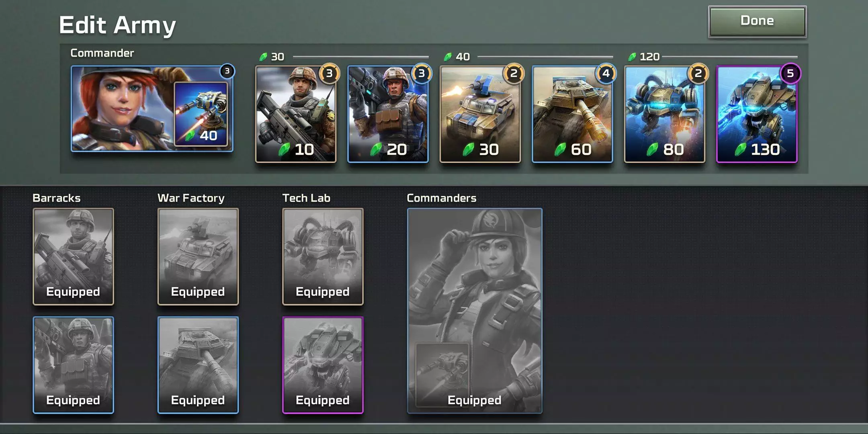Pick the armored jeep card costing 30
868x434 pixels.
(480, 114)
